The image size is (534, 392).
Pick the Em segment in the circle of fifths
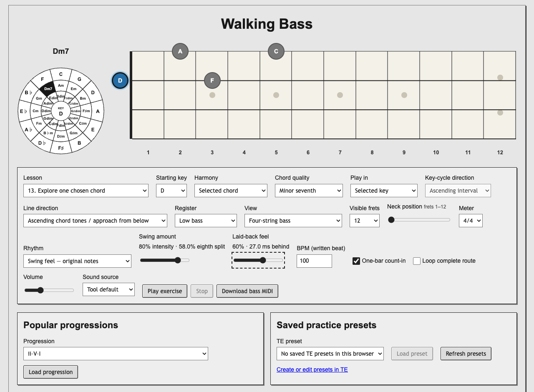click(x=73, y=89)
